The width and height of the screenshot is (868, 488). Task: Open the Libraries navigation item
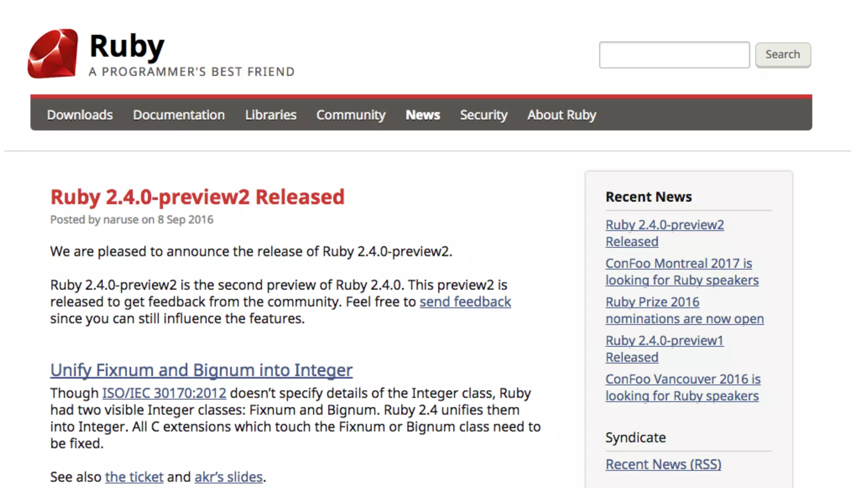point(270,115)
